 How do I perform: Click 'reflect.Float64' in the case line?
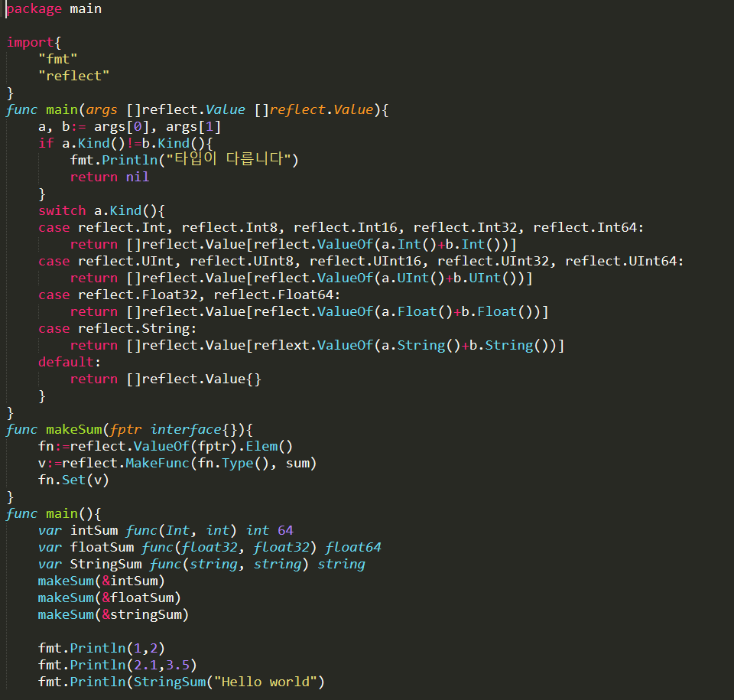(x=274, y=295)
